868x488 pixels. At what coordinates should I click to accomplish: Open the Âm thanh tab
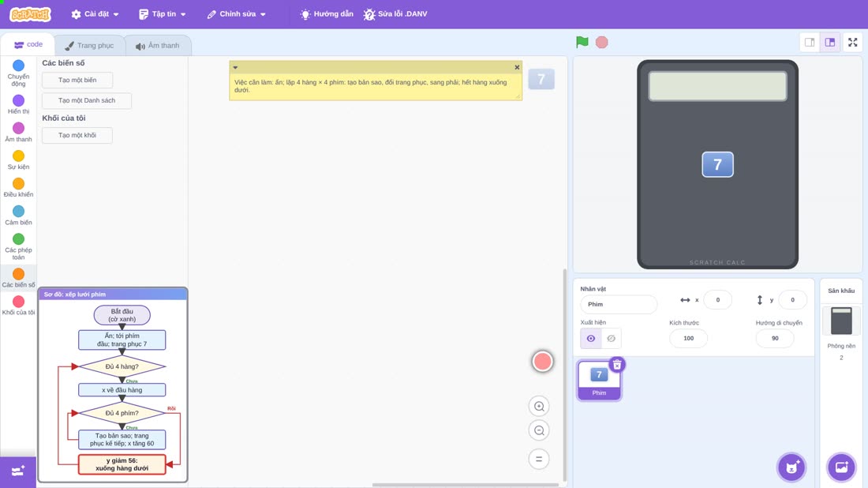tap(158, 46)
